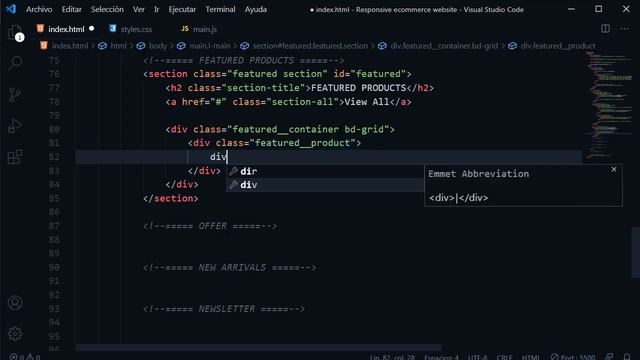Open the Archivo menu
This screenshot has width=640, height=360.
pos(39,9)
